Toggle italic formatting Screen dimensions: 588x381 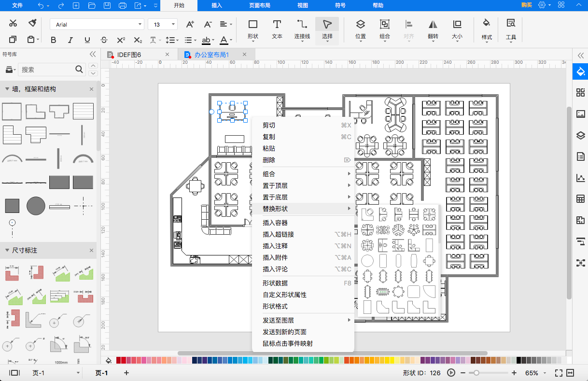click(70, 40)
